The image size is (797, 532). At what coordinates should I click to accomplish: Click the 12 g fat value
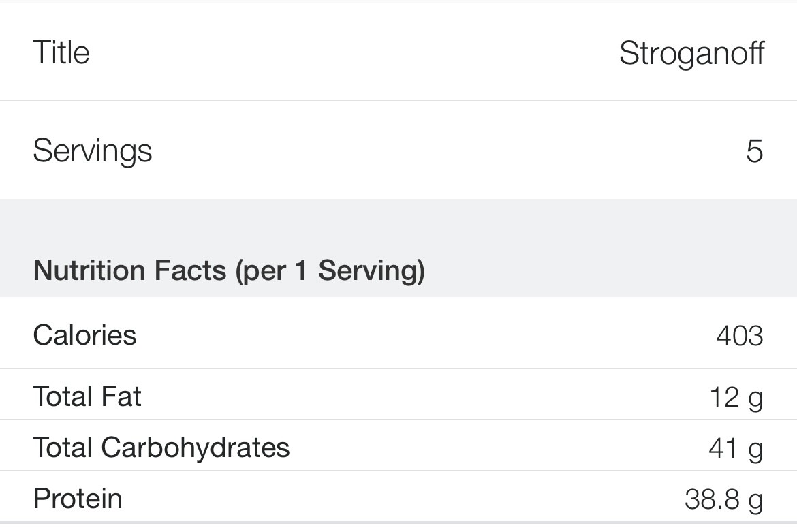(x=736, y=397)
